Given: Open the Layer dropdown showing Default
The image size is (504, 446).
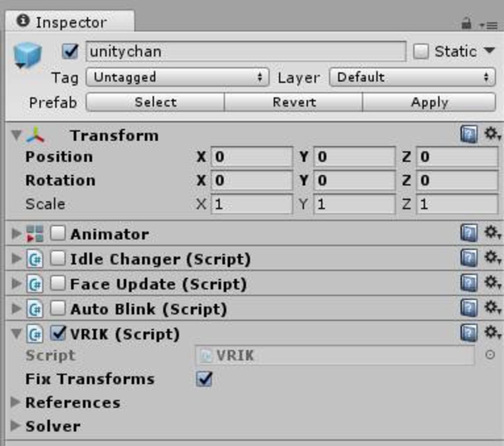Looking at the screenshot, I should pos(412,77).
